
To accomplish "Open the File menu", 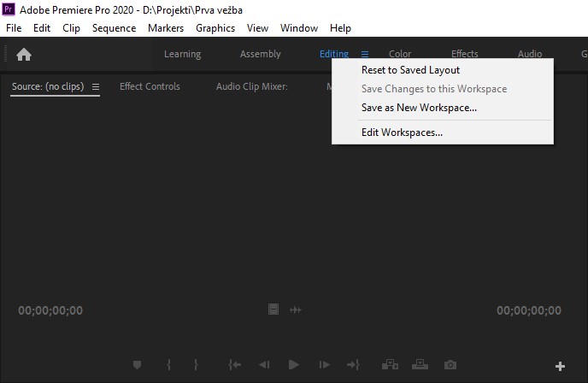I will (14, 28).
